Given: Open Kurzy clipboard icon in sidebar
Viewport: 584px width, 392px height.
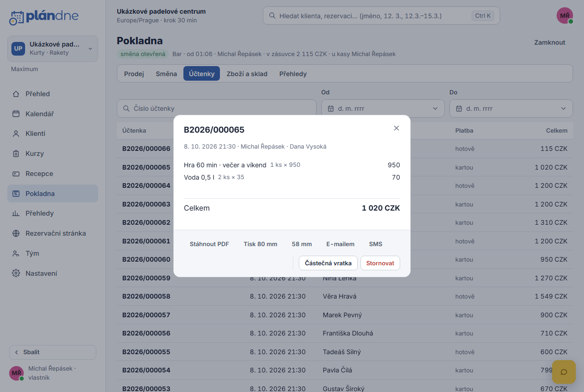Looking at the screenshot, I should [x=16, y=154].
